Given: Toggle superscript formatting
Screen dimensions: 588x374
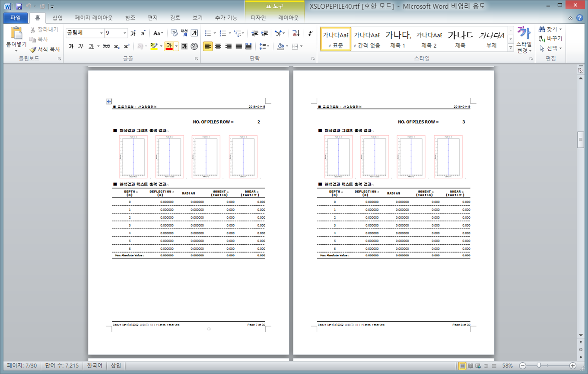Looking at the screenshot, I should pos(127,46).
